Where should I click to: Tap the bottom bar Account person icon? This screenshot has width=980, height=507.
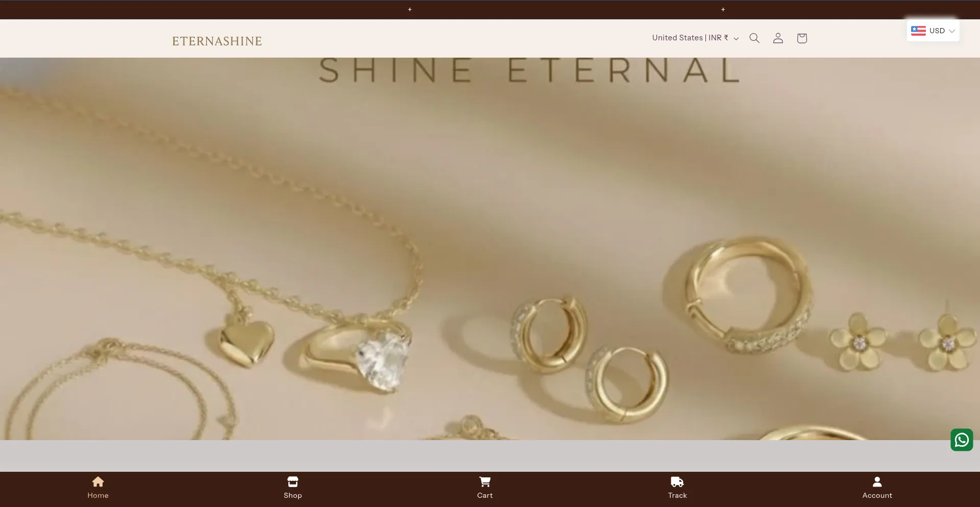click(877, 481)
